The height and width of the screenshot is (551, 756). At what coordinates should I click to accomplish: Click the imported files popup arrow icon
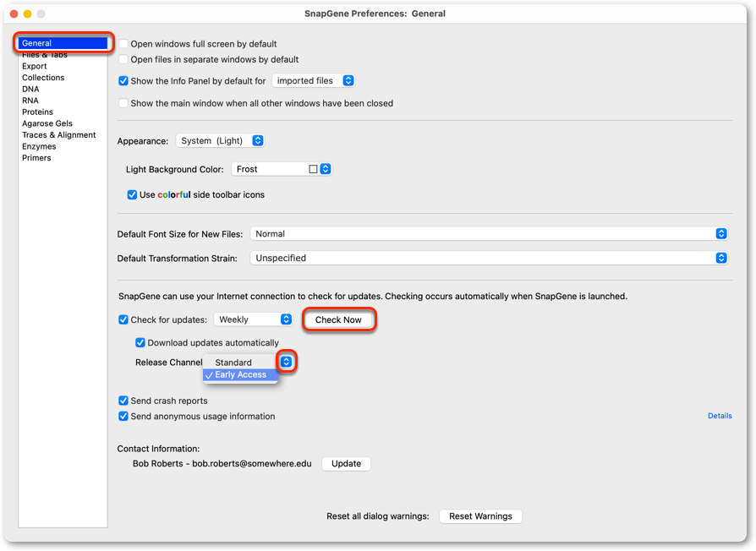(348, 80)
